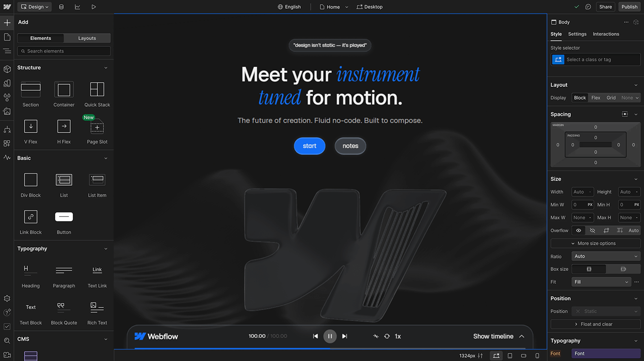Open the Settings tab
The height and width of the screenshot is (361, 644).
[577, 34]
